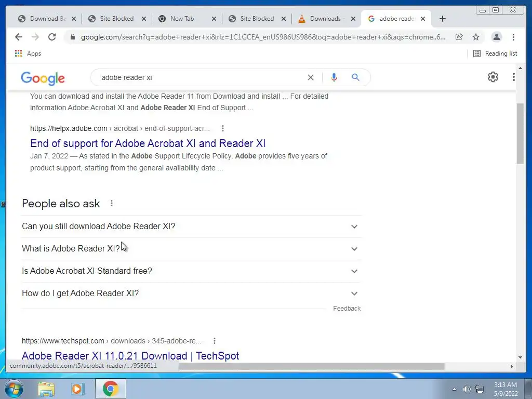Expand 'Is Adobe Acrobat XI Standard free?'
Screen dimensions: 532x399
point(191,271)
